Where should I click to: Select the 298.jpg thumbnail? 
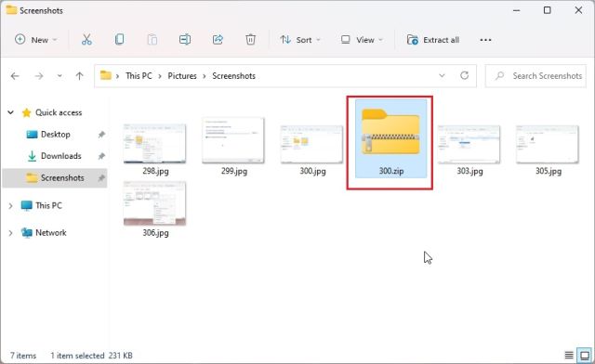155,144
